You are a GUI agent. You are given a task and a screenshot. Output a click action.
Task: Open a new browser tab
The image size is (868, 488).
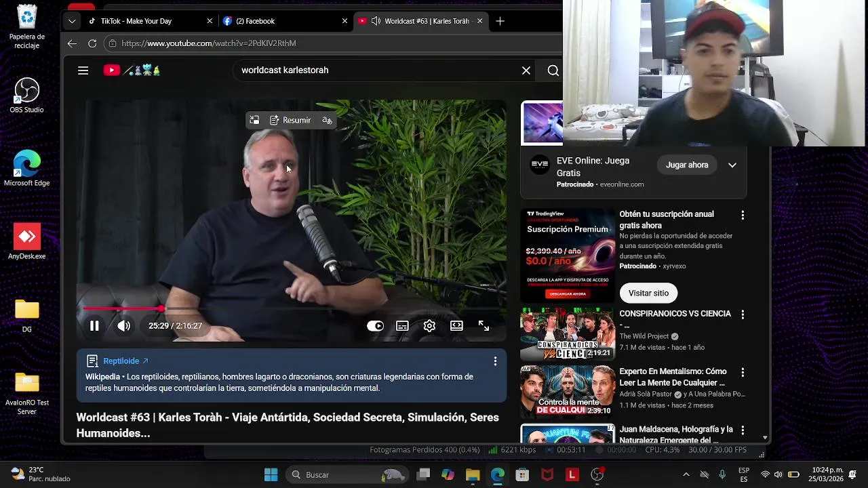[500, 21]
